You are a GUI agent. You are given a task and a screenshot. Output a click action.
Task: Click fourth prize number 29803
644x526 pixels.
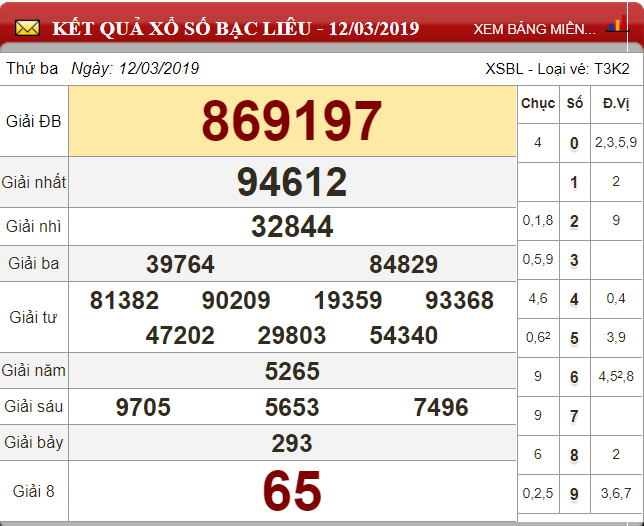click(x=292, y=335)
